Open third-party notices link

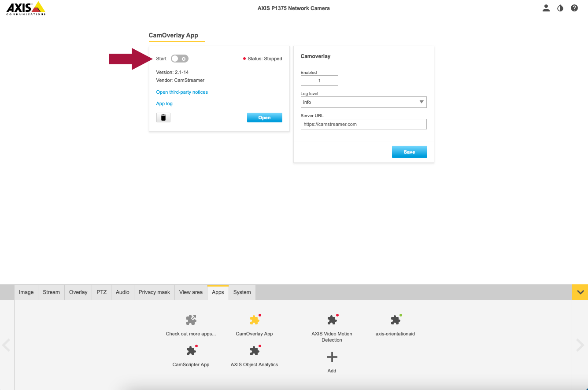pos(182,92)
